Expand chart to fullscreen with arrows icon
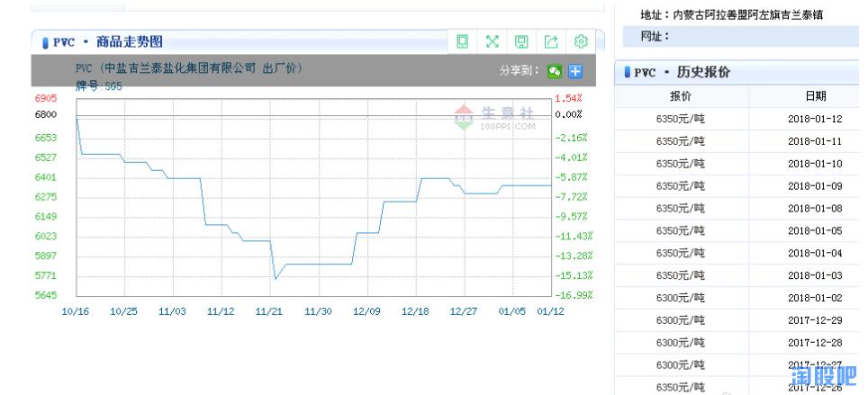868x395 pixels. coord(493,41)
